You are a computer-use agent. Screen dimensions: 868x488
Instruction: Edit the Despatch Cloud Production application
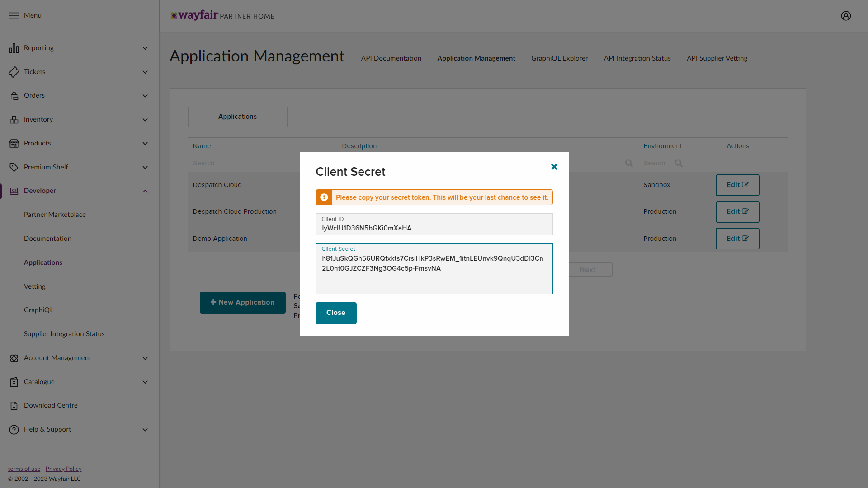[737, 212]
